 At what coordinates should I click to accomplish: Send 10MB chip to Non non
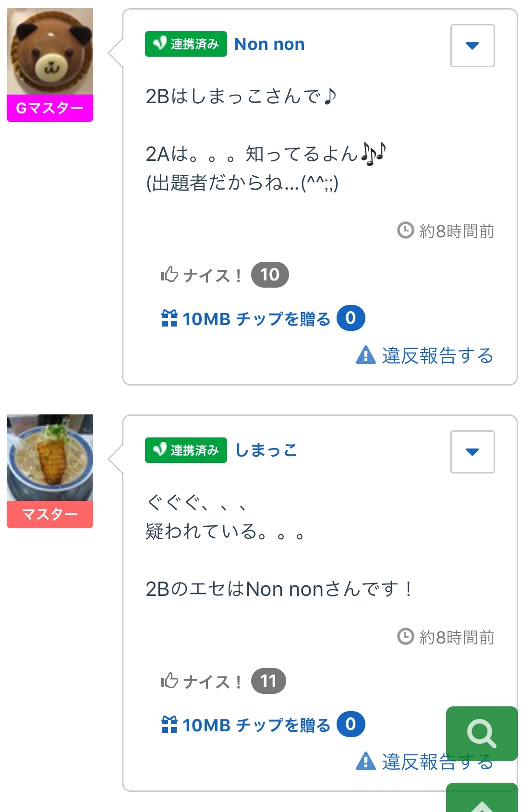pos(256,319)
